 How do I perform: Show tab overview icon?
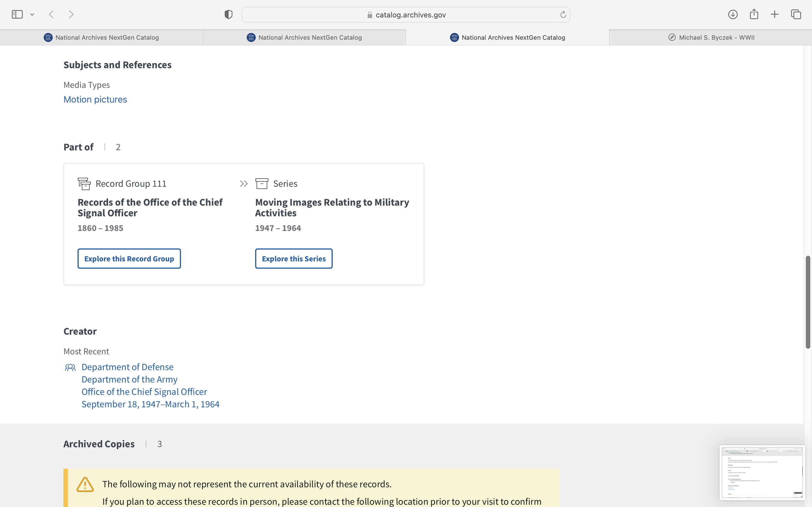point(796,14)
